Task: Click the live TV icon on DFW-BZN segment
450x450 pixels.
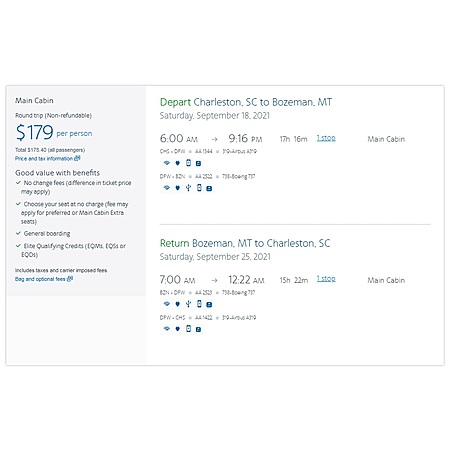Action: [209, 188]
